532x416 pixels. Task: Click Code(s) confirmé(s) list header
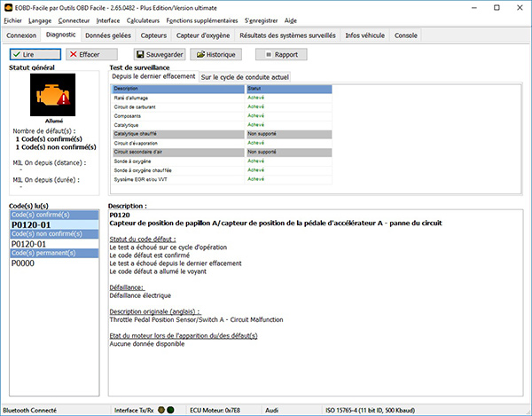tap(54, 215)
